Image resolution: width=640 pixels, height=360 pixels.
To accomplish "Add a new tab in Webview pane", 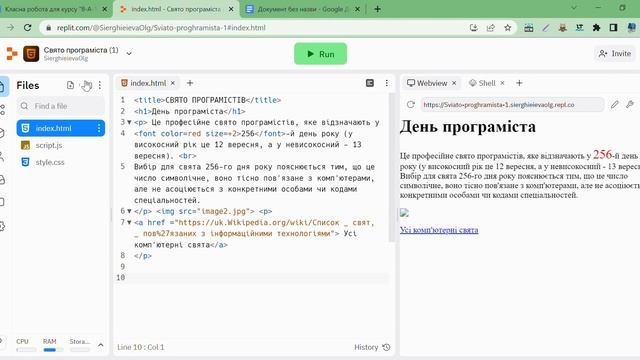I will (519, 83).
